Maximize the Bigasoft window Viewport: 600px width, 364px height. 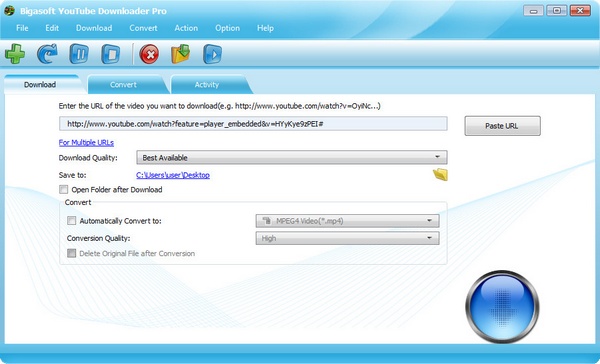pos(557,11)
